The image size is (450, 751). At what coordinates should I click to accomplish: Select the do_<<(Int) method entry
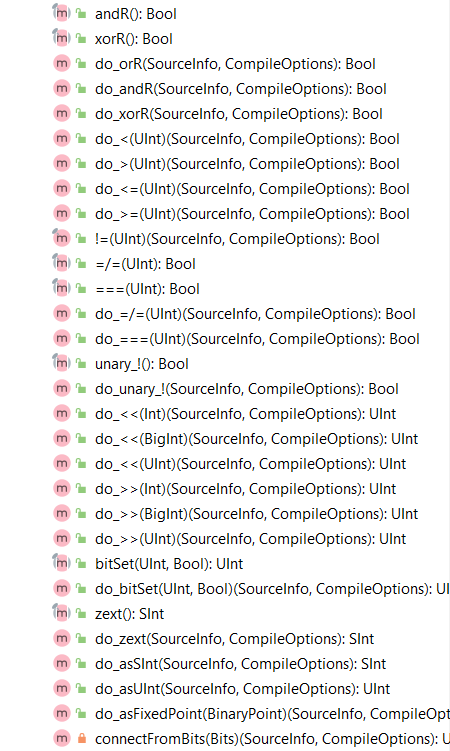point(246,414)
